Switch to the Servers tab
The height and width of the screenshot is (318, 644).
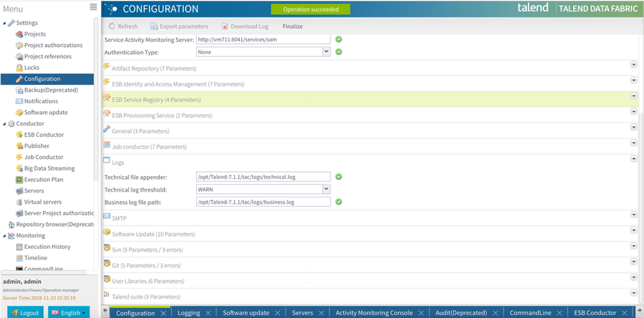click(x=303, y=313)
